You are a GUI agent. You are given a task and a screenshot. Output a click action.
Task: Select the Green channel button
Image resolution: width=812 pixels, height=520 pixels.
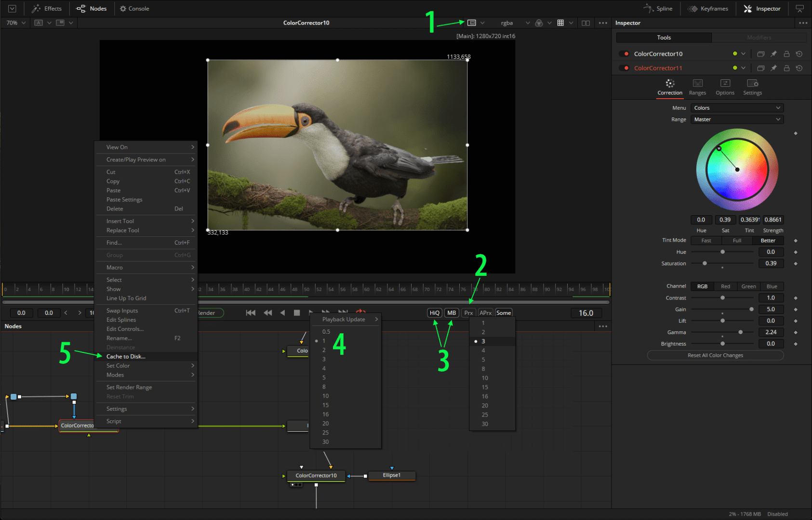748,286
